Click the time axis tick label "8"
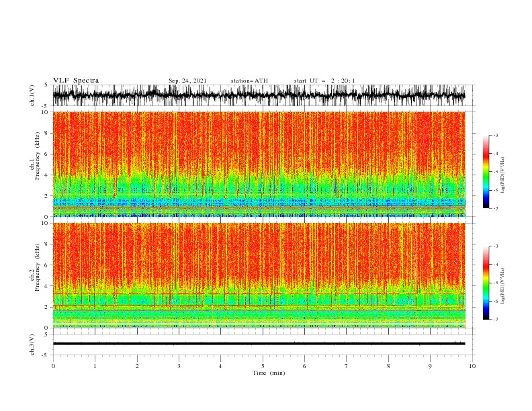The image size is (532, 411). (x=388, y=366)
